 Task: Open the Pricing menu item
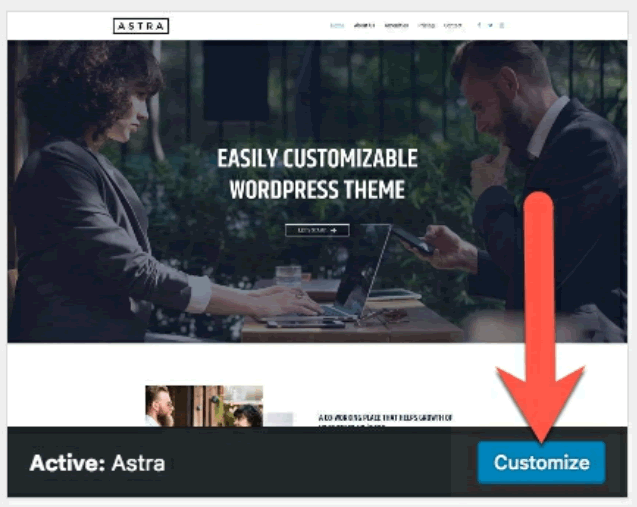(x=426, y=26)
